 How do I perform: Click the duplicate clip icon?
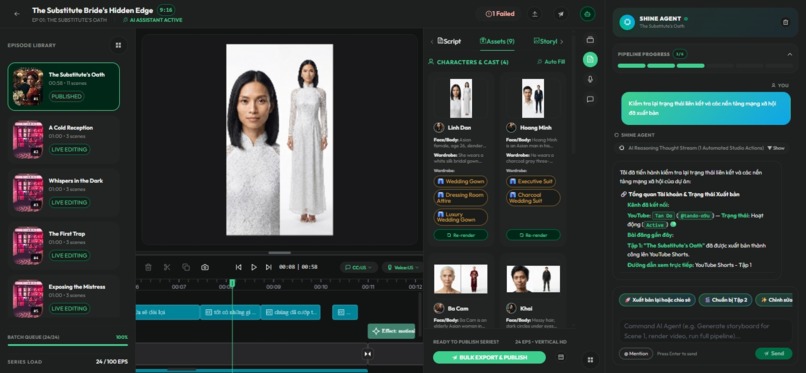coord(186,267)
